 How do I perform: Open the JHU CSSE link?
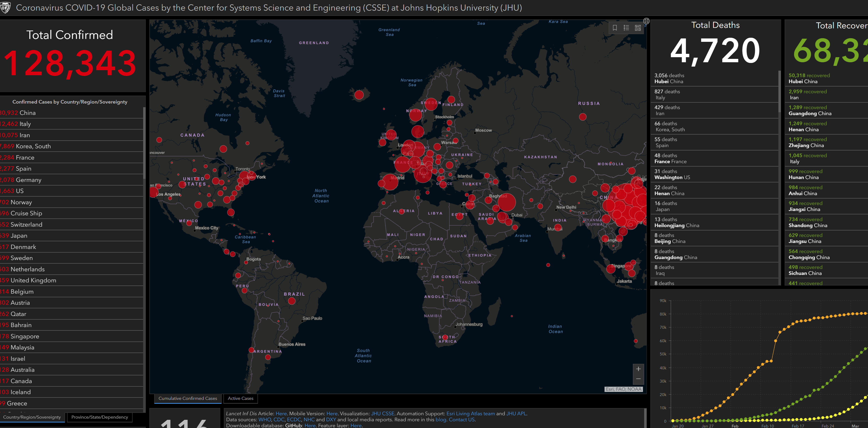coord(382,414)
